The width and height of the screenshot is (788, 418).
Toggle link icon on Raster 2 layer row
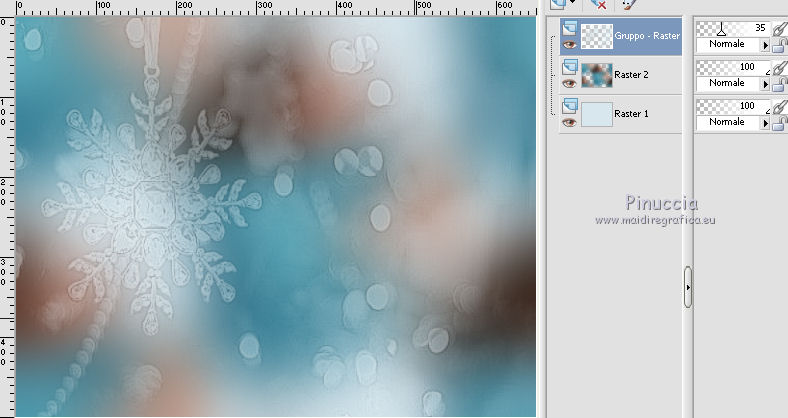pyautogui.click(x=779, y=68)
